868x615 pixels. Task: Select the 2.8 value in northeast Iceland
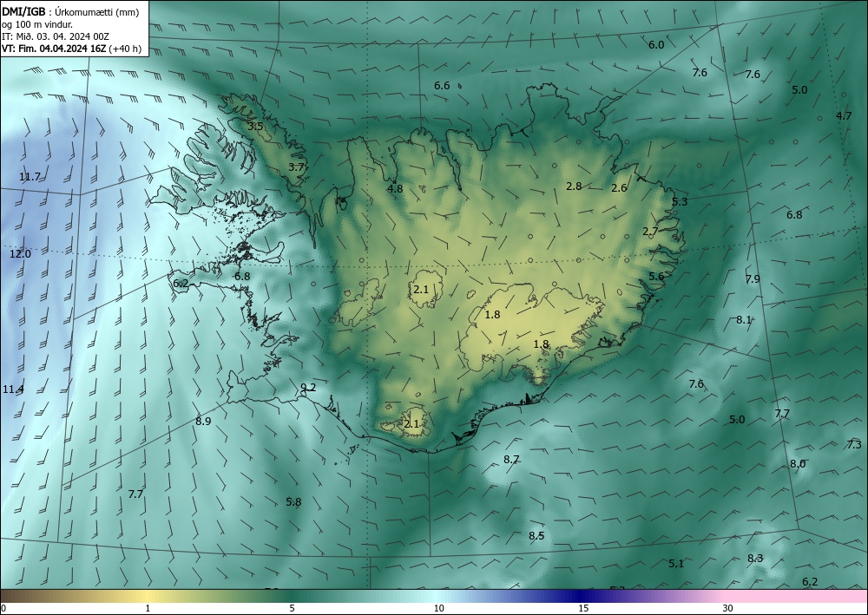(574, 186)
